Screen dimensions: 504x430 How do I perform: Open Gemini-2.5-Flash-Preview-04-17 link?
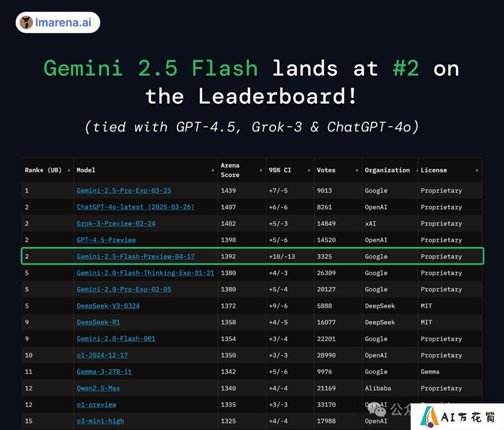point(135,256)
